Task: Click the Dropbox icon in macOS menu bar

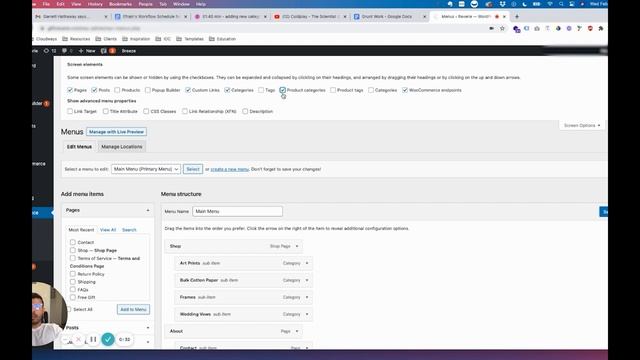Action: pyautogui.click(x=502, y=4)
